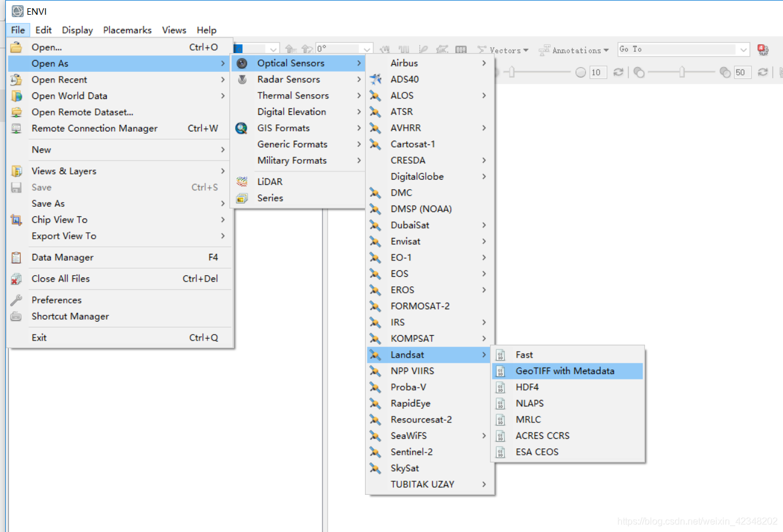Click the red notification icon in the toolbar

coord(763,49)
